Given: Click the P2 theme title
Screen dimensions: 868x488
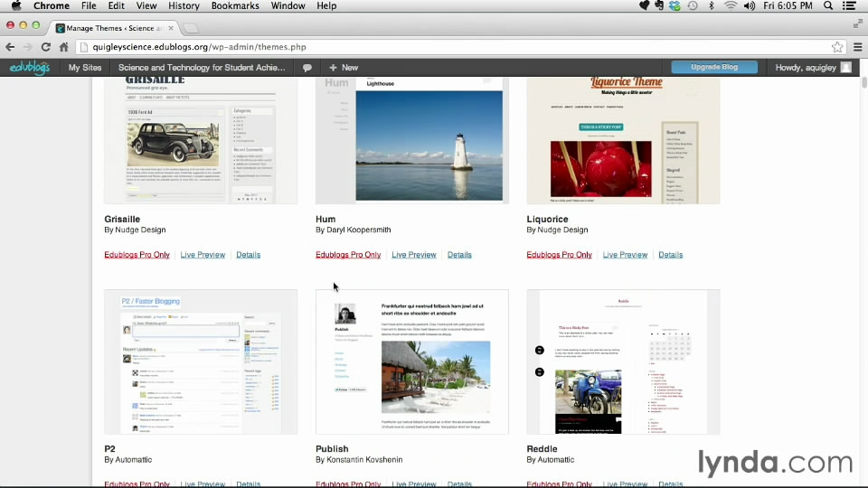Looking at the screenshot, I should [x=109, y=449].
